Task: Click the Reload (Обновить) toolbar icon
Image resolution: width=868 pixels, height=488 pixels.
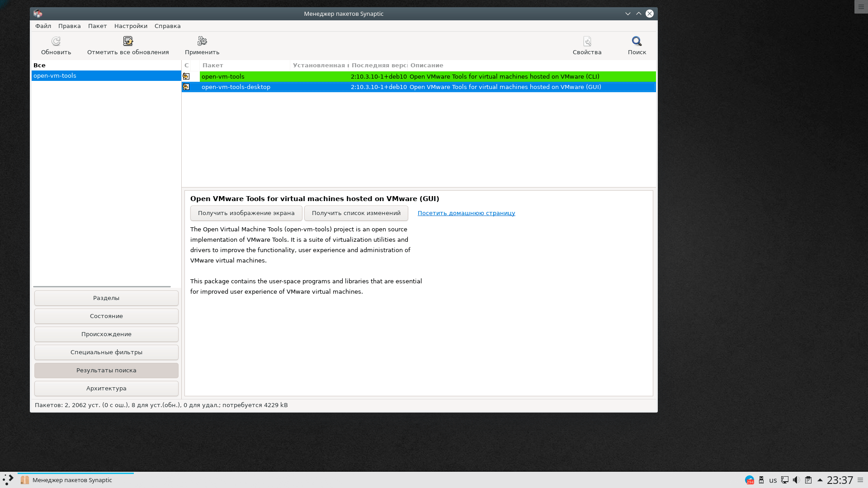Action: click(x=56, y=42)
